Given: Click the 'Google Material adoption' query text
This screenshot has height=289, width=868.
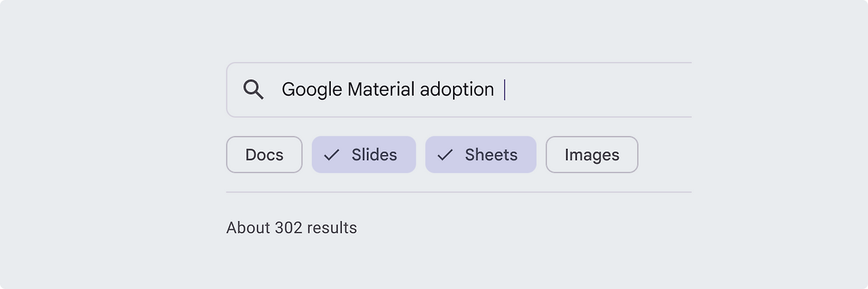Looking at the screenshot, I should (x=387, y=90).
